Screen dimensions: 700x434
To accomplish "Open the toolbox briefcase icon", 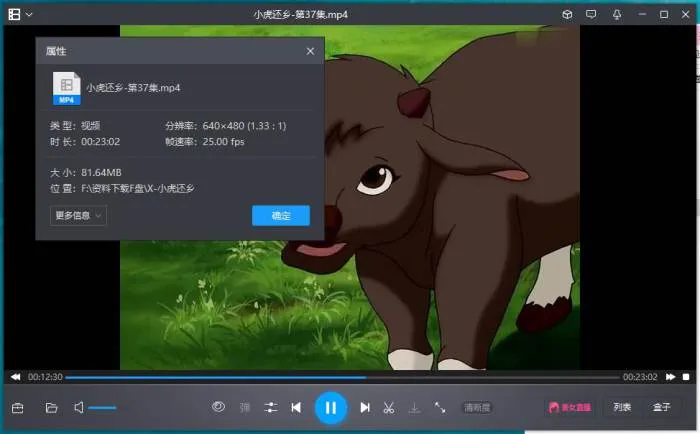I will [x=18, y=408].
